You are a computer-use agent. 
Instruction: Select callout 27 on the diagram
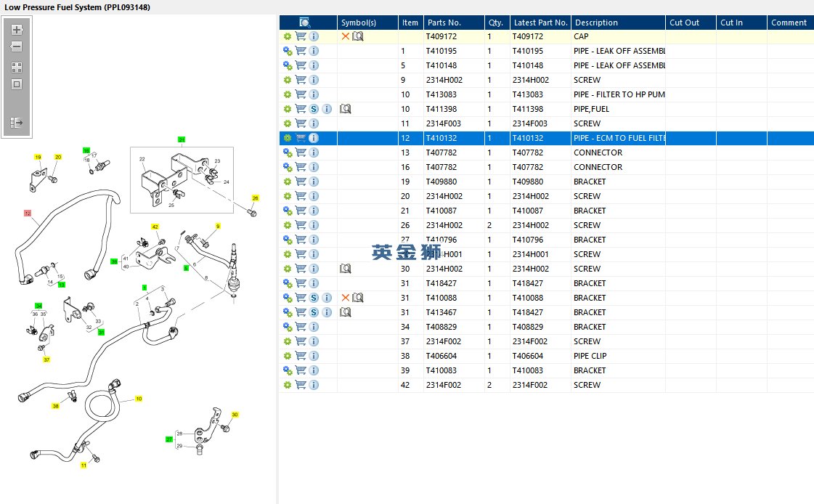(168, 439)
